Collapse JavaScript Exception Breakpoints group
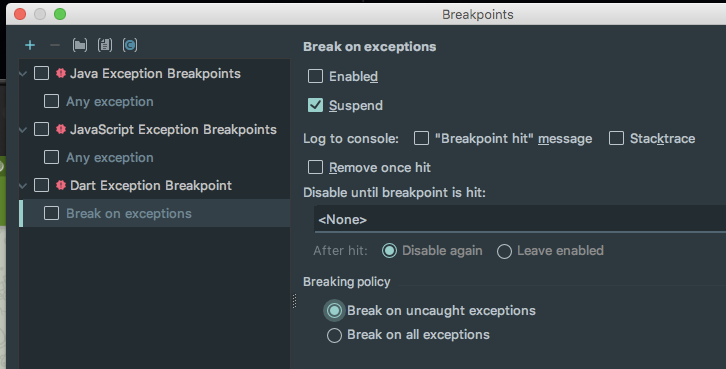This screenshot has width=726, height=369. (x=23, y=130)
